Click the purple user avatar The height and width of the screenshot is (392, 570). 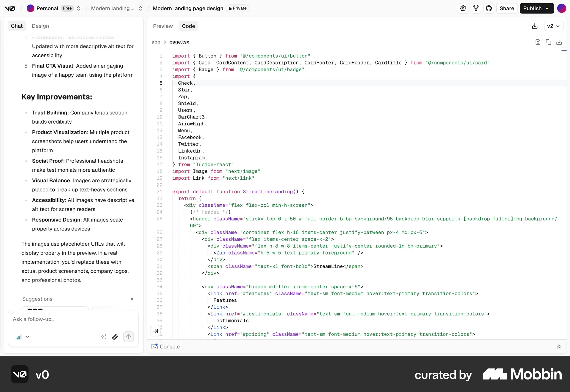tap(562, 8)
